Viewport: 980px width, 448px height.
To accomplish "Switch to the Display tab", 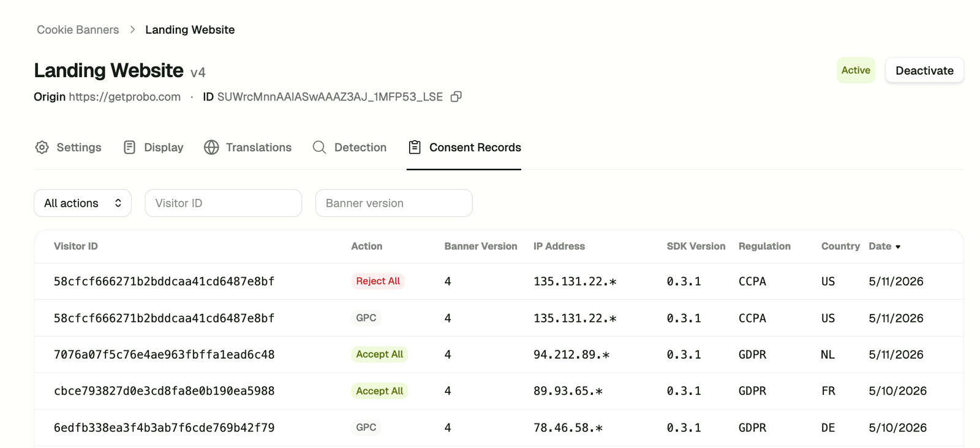I will click(153, 147).
